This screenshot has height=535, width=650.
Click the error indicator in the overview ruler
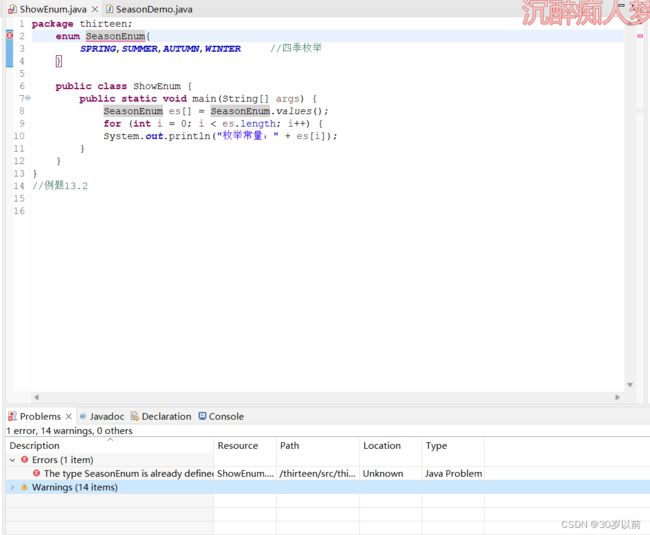tap(640, 36)
